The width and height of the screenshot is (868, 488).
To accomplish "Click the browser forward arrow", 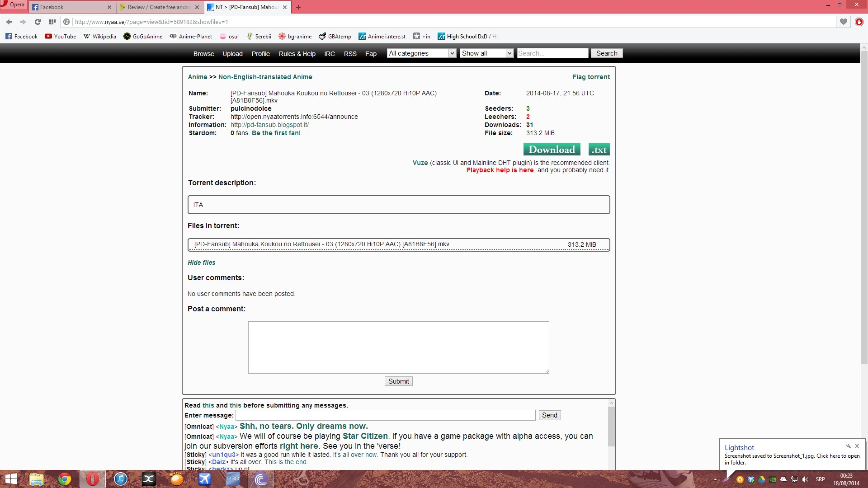I will tap(23, 22).
